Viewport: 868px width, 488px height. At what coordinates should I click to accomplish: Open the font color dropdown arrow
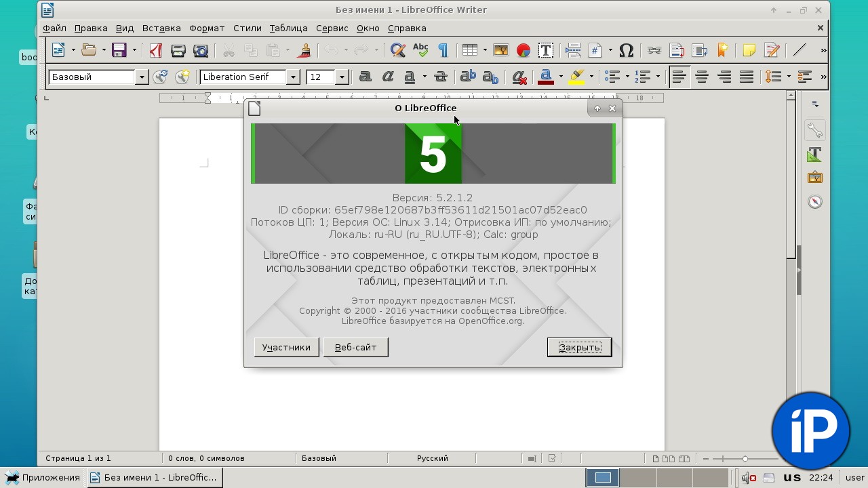click(561, 77)
